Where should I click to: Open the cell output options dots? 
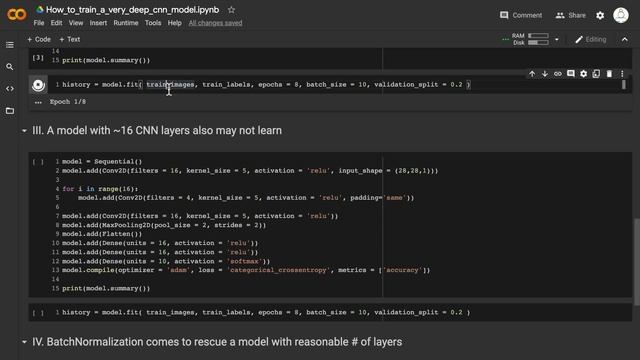[x=38, y=102]
